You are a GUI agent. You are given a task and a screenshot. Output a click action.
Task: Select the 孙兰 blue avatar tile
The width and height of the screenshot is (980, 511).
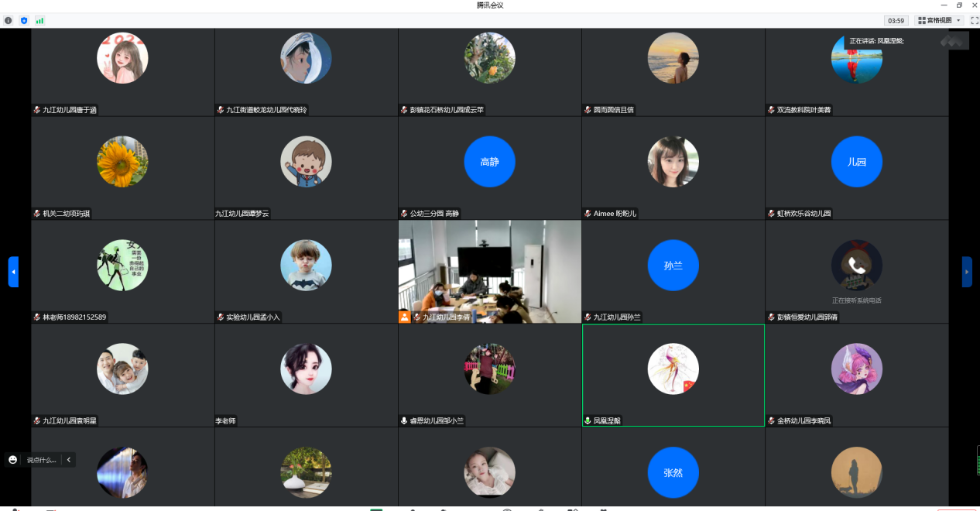(673, 265)
